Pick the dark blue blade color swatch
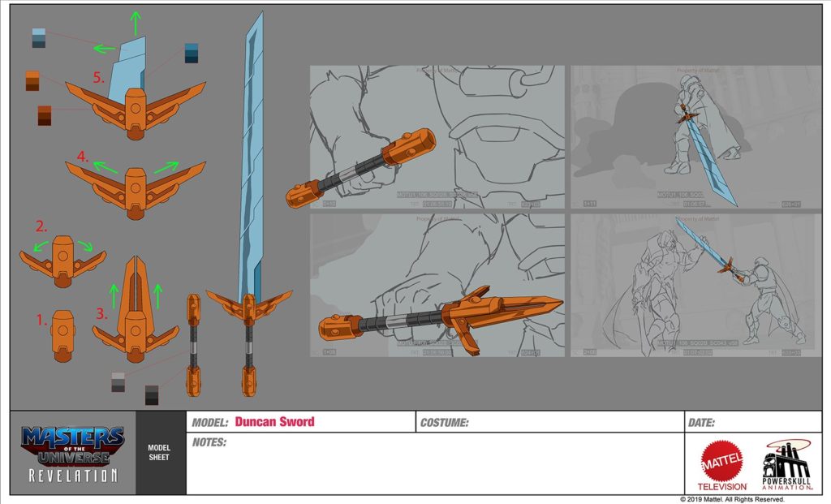The height and width of the screenshot is (504, 831). (x=192, y=53)
